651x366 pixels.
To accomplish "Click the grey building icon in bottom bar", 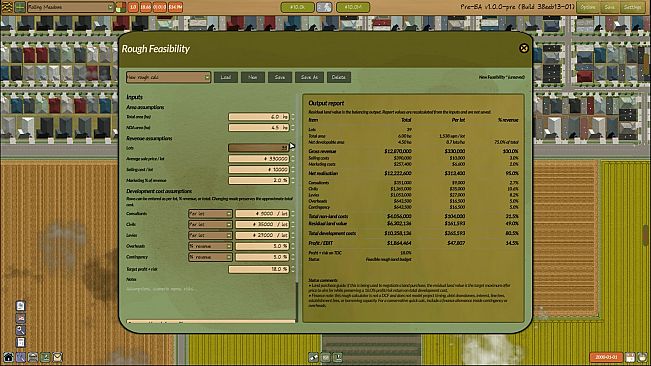I will (33, 357).
